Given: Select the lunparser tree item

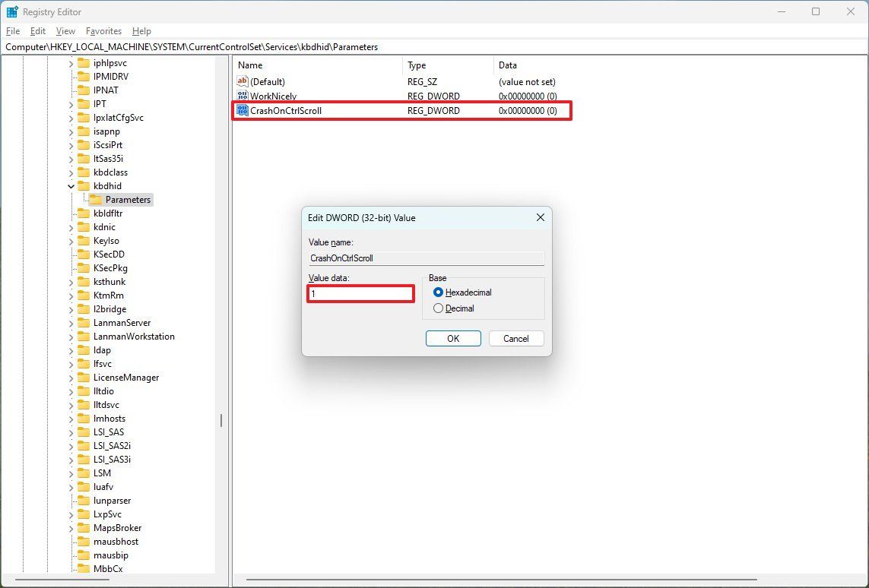Looking at the screenshot, I should coord(112,501).
